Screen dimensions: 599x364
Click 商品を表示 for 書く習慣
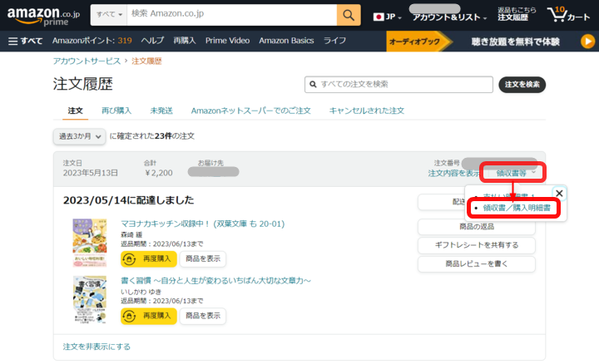coord(203,316)
